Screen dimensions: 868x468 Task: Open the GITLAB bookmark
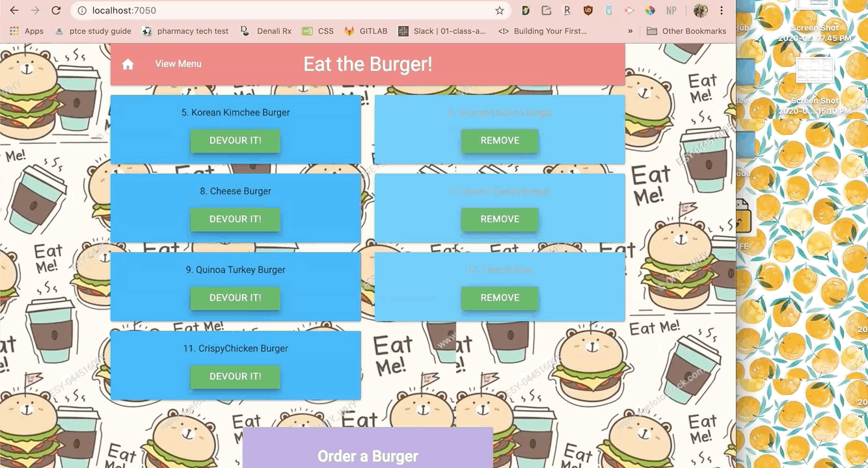(x=366, y=31)
